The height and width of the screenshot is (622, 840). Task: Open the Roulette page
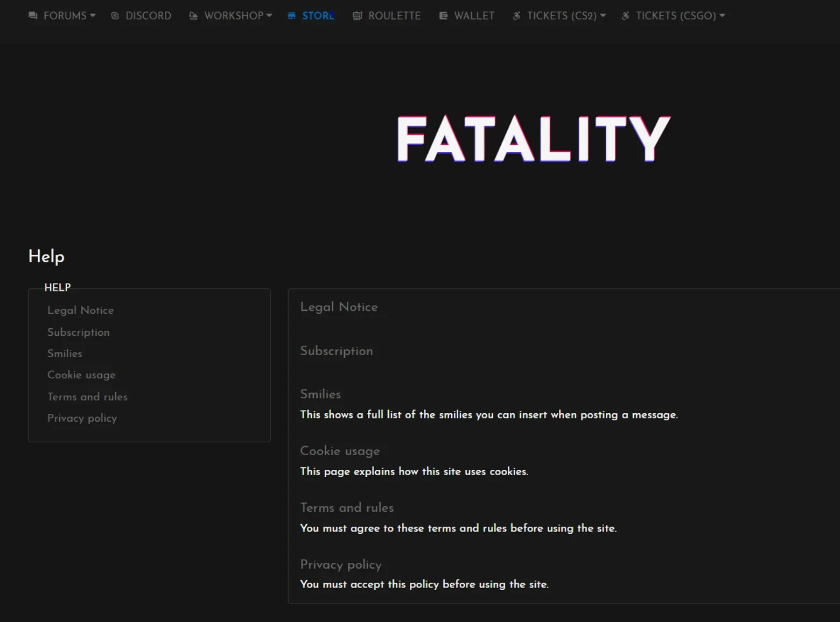tap(395, 16)
